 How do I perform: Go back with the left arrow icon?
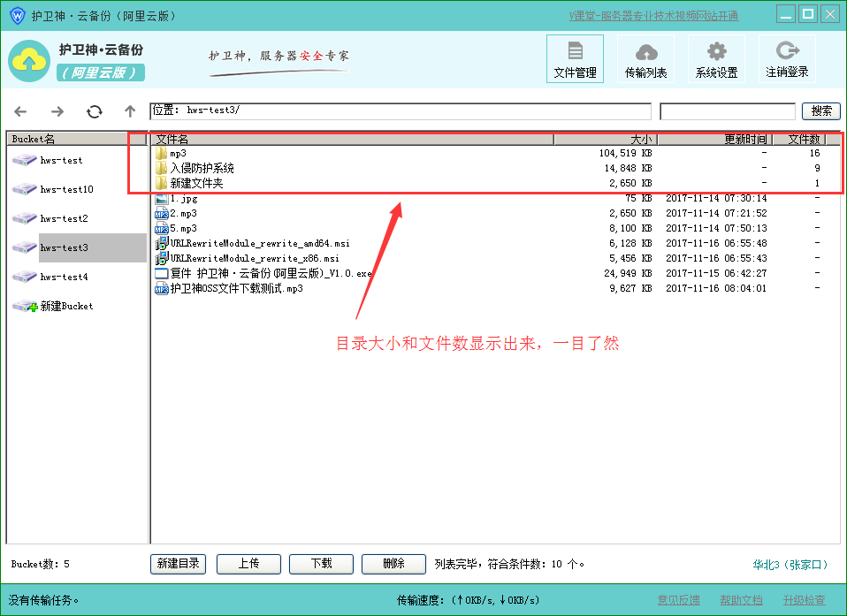tap(20, 111)
